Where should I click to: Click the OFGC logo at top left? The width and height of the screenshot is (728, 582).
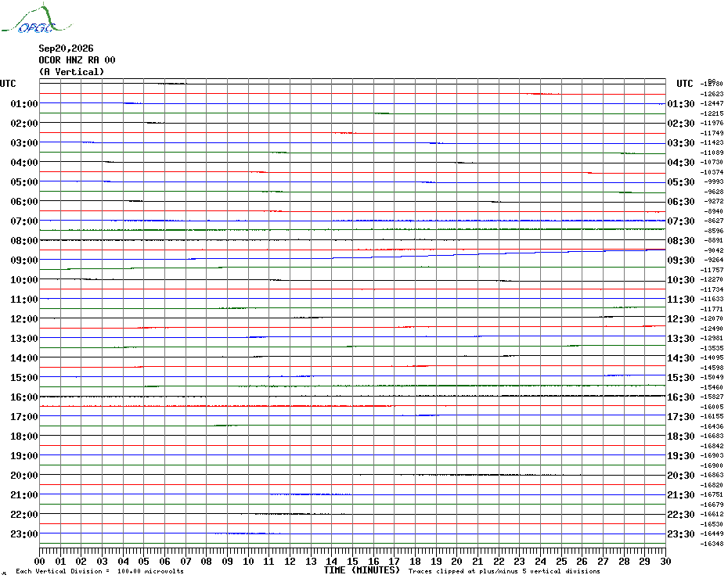[36, 19]
